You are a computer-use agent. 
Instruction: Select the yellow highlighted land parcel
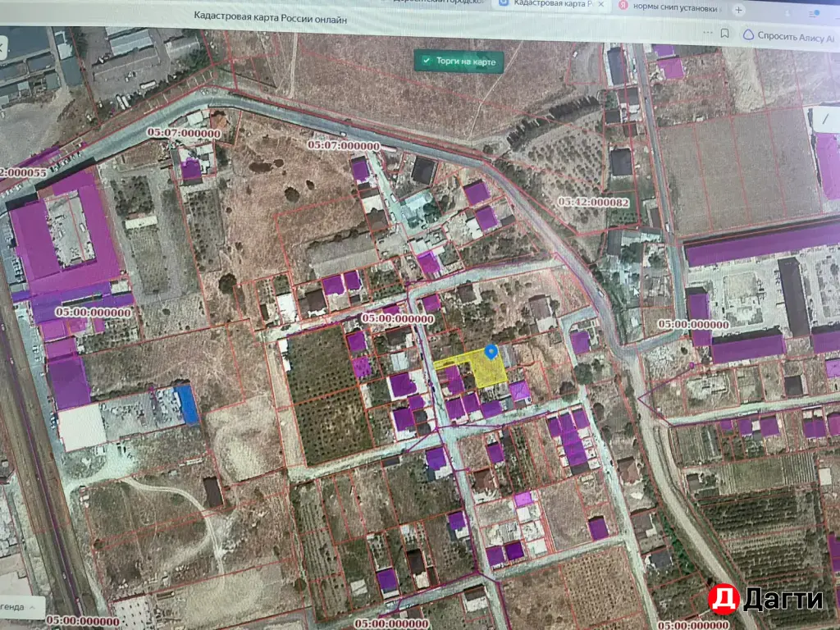click(487, 370)
